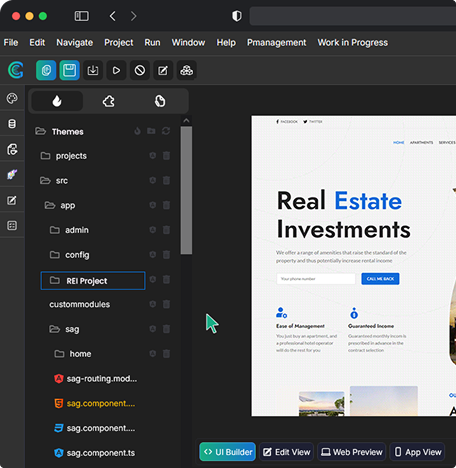
Task: Click the fingerprint toolbar icon
Action: (46, 70)
